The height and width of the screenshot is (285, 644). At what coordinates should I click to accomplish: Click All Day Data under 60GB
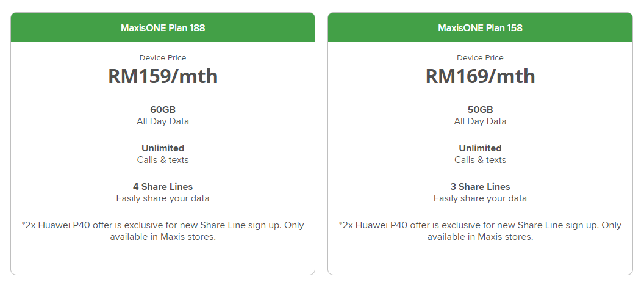point(163,121)
